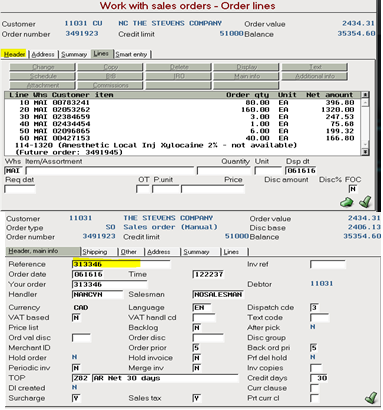Click the P.unit input field
This screenshot has height=410, width=383.
tap(166, 189)
